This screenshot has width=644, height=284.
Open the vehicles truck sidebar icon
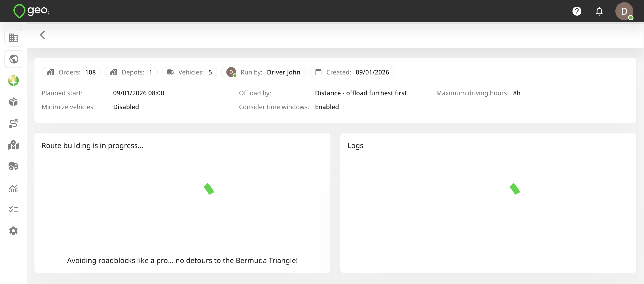tap(13, 167)
